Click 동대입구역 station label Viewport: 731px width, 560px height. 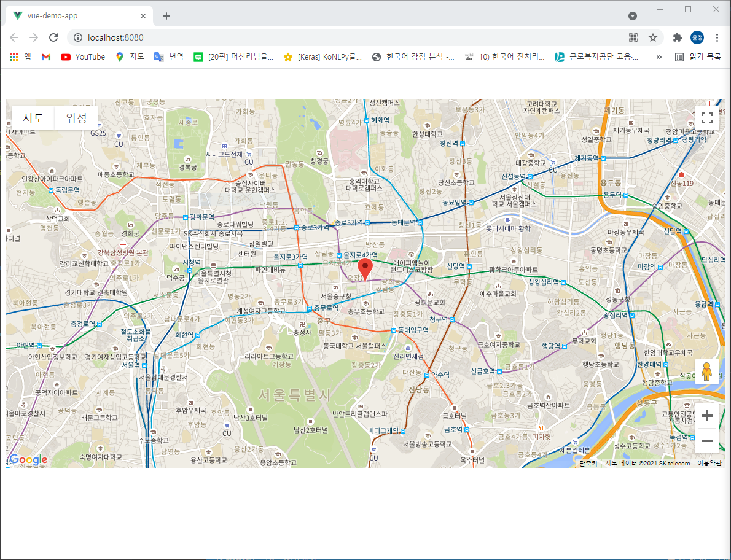tap(413, 330)
